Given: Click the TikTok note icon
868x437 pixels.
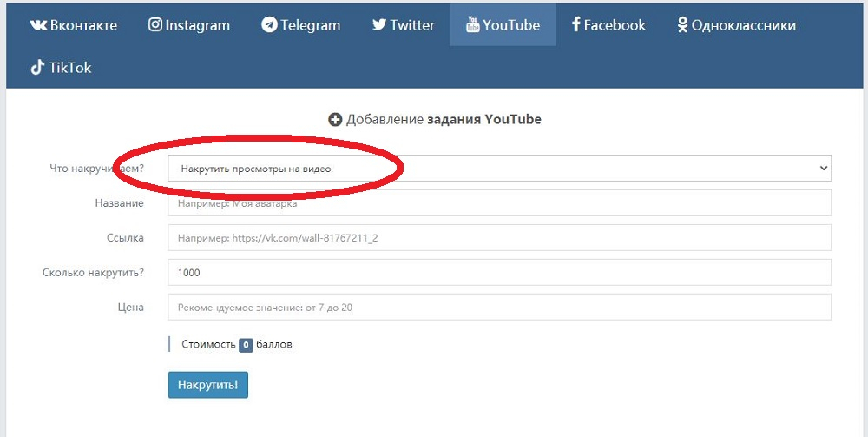Looking at the screenshot, I should [x=37, y=68].
